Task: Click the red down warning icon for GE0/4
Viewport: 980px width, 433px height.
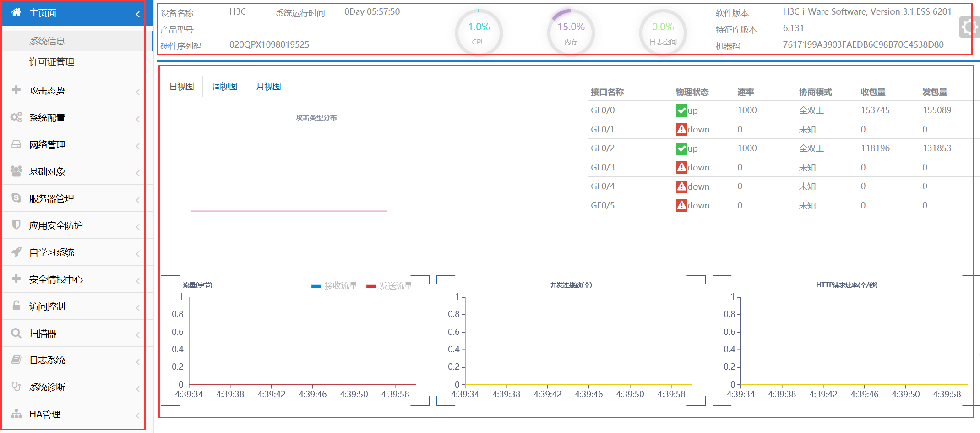Action: [681, 186]
